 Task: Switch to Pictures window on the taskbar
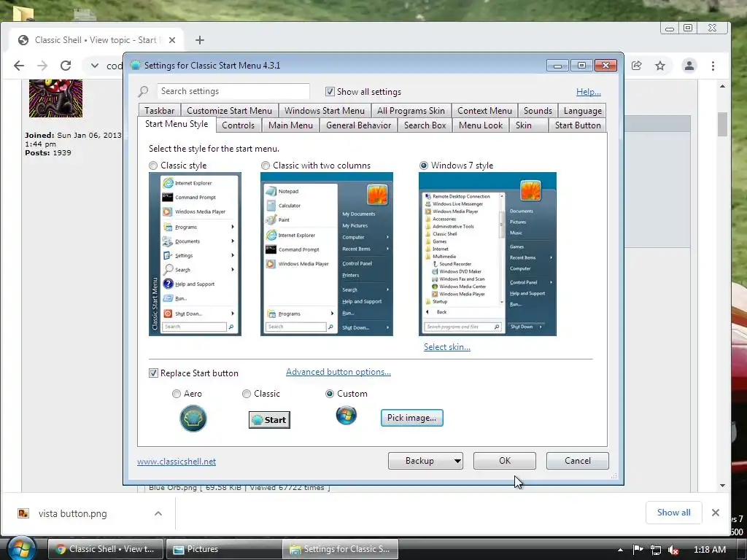223,549
